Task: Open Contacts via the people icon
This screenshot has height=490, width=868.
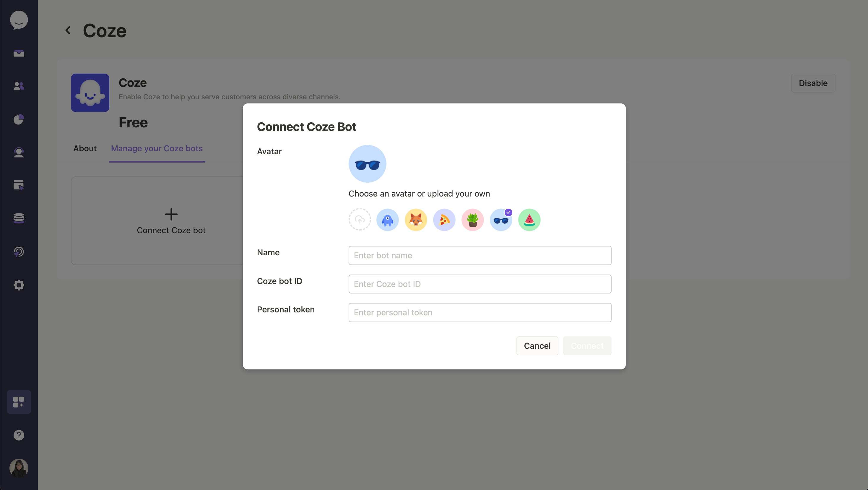Action: click(19, 86)
